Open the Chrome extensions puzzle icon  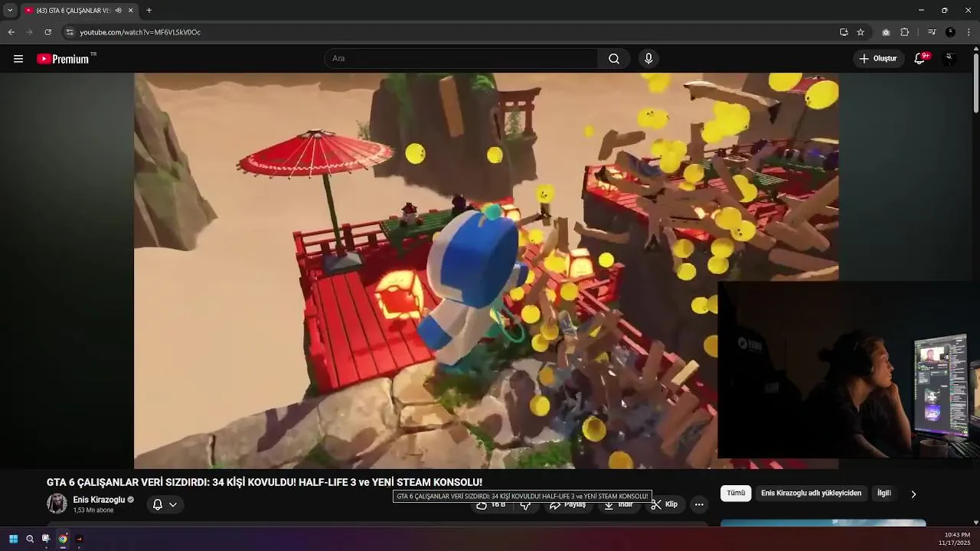tap(904, 32)
